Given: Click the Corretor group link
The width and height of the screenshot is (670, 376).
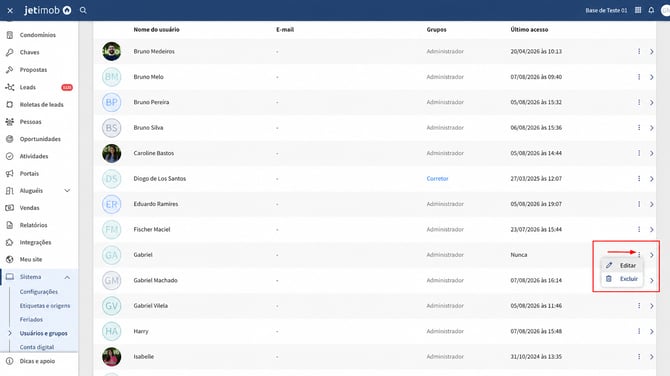Looking at the screenshot, I should [437, 179].
